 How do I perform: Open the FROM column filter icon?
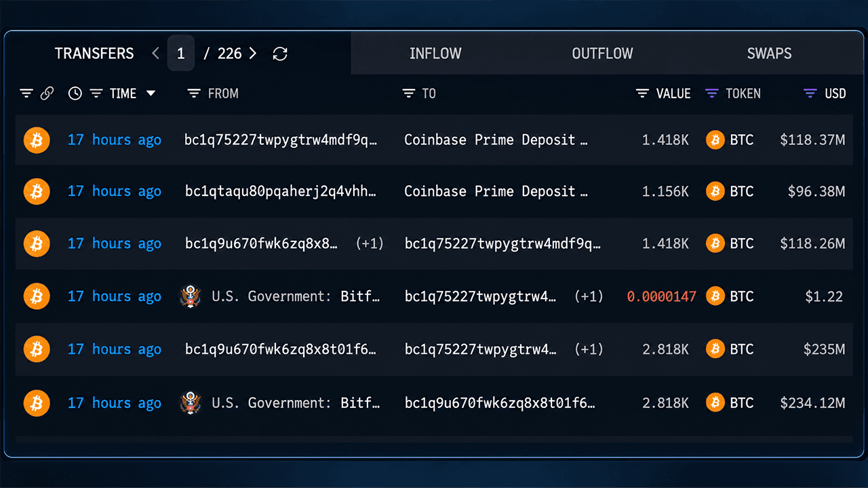pos(194,94)
